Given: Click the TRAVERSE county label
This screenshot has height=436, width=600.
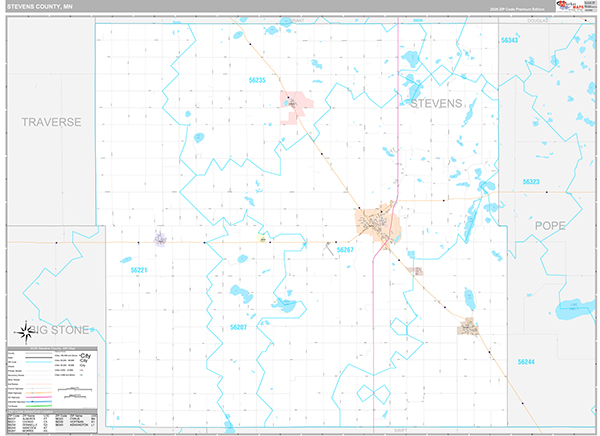Looking at the screenshot, I should (50, 121).
